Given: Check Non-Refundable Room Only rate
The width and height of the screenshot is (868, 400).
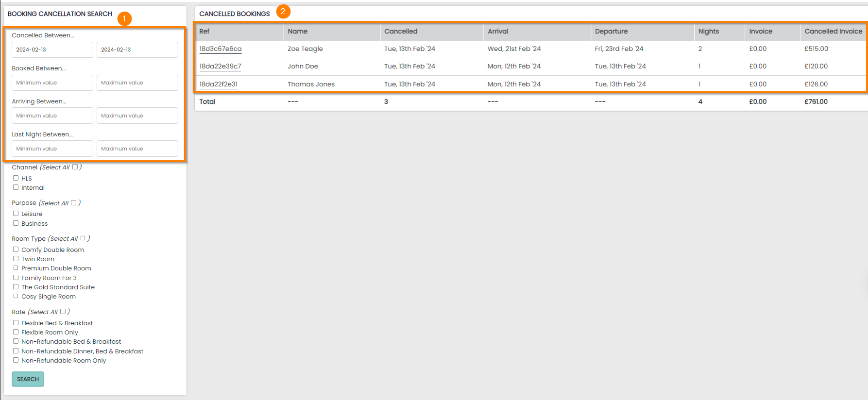Looking at the screenshot, I should 16,360.
